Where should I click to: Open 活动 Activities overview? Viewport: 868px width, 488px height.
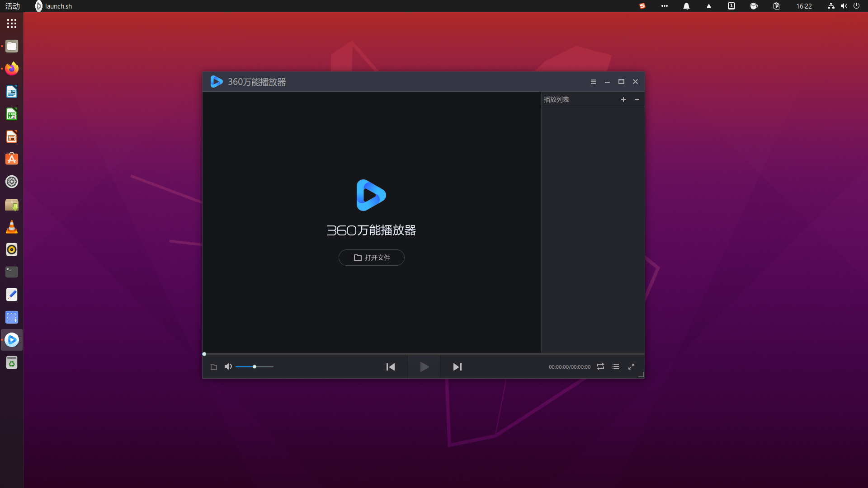click(x=13, y=6)
